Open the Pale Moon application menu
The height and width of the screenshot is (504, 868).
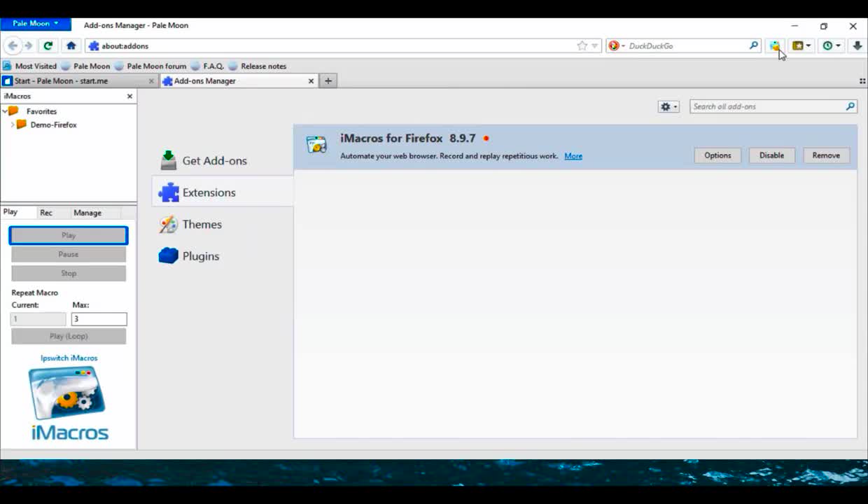point(36,24)
